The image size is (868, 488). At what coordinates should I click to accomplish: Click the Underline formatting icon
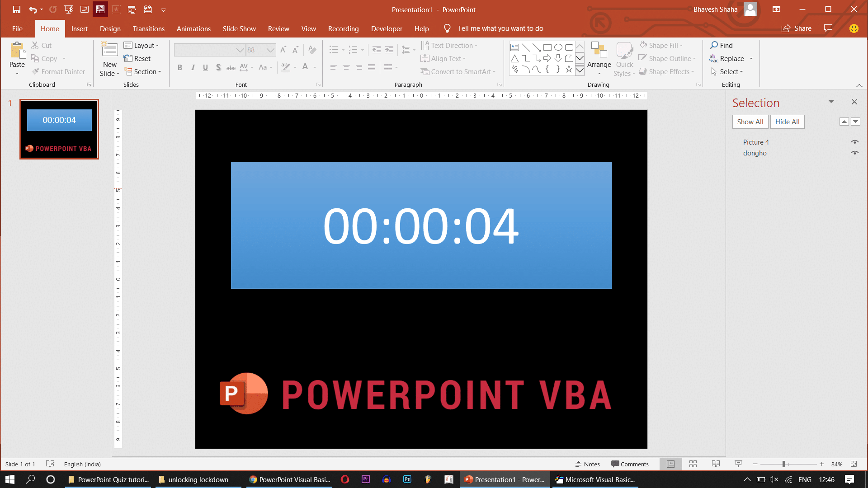pyautogui.click(x=206, y=67)
